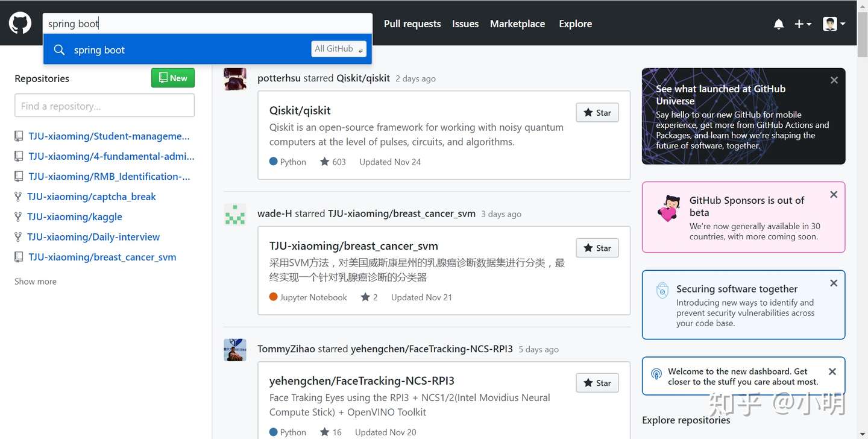The width and height of the screenshot is (868, 439).
Task: Click the Python language dot on Qiskit card
Action: pyautogui.click(x=273, y=162)
